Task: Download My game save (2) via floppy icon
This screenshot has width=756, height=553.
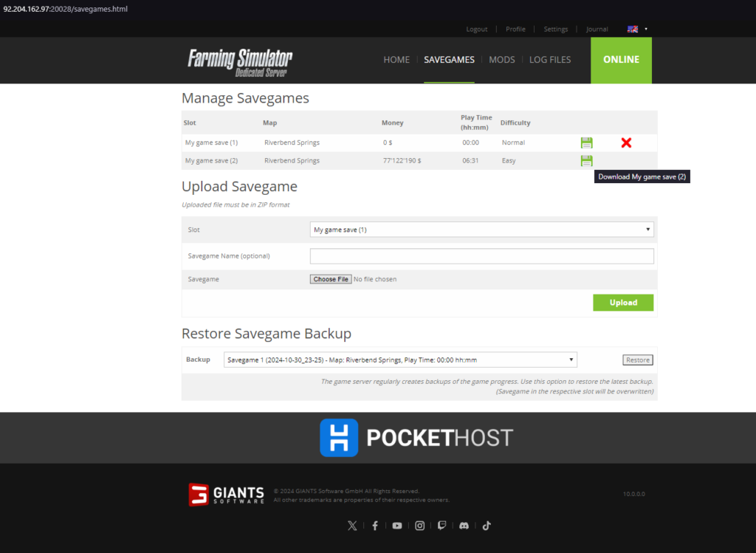Action: click(x=586, y=160)
